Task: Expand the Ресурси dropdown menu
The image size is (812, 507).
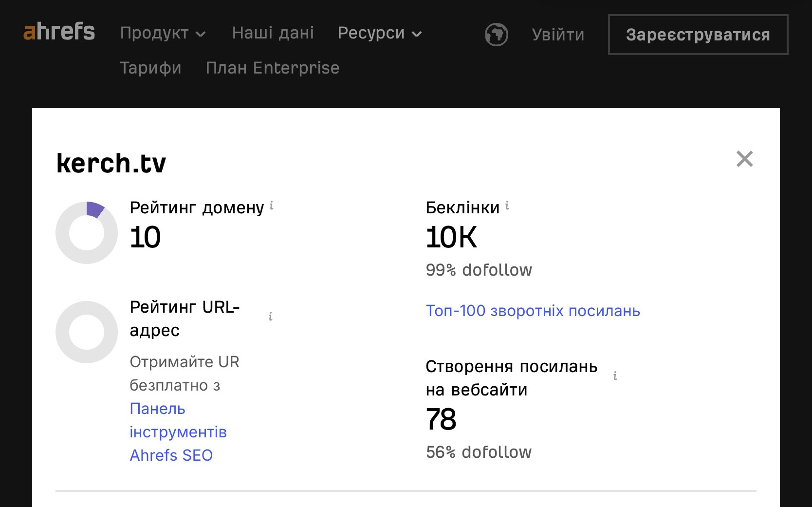Action: coord(379,33)
